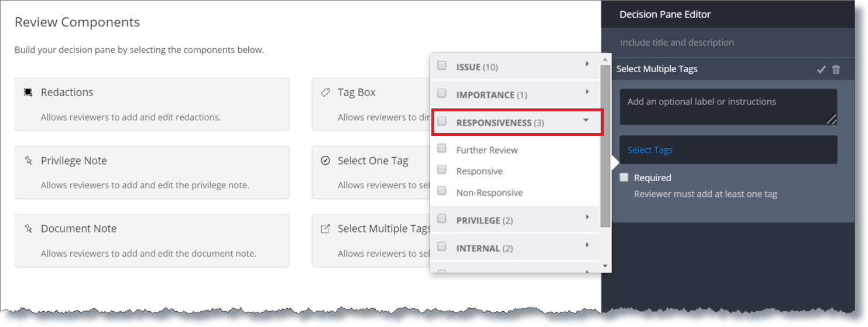Expand the ISSUE tag group arrow
This screenshot has height=327, width=868.
[x=586, y=64]
